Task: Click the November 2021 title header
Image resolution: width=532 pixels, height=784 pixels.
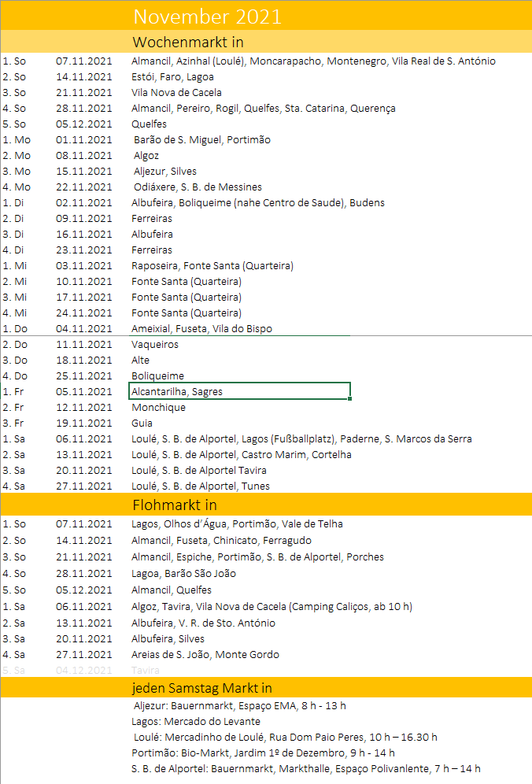Action: pyautogui.click(x=207, y=17)
